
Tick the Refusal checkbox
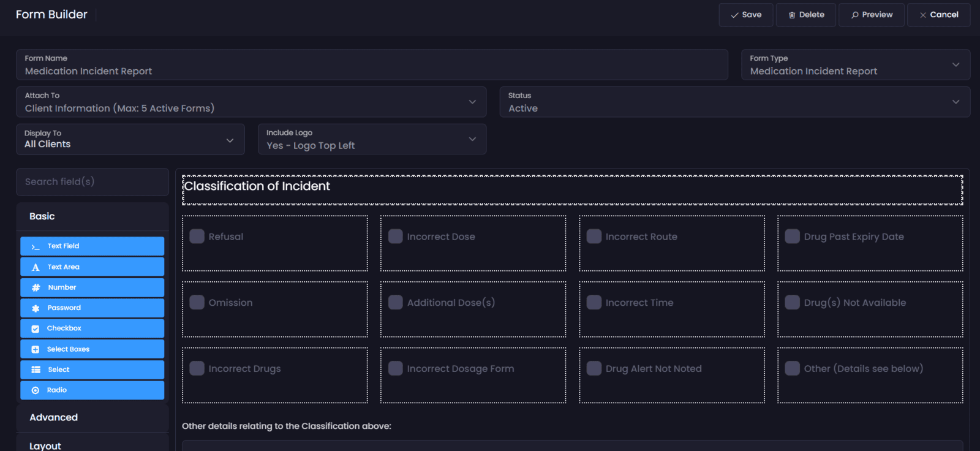click(x=197, y=237)
